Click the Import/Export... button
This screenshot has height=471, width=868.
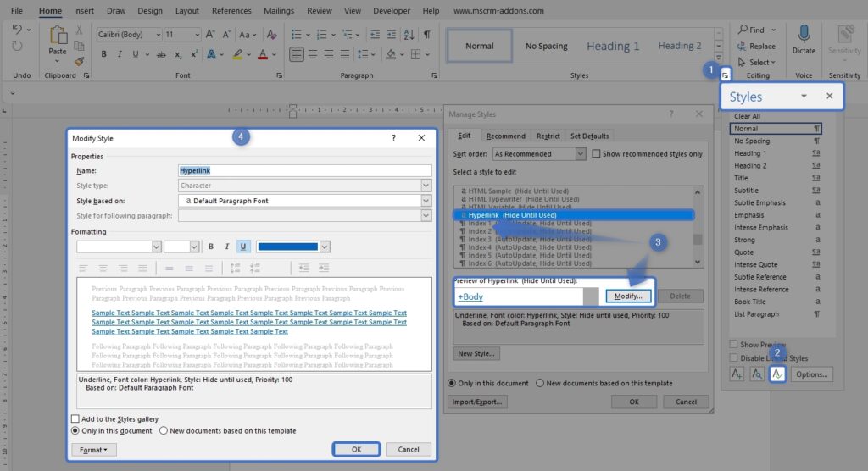pos(477,402)
